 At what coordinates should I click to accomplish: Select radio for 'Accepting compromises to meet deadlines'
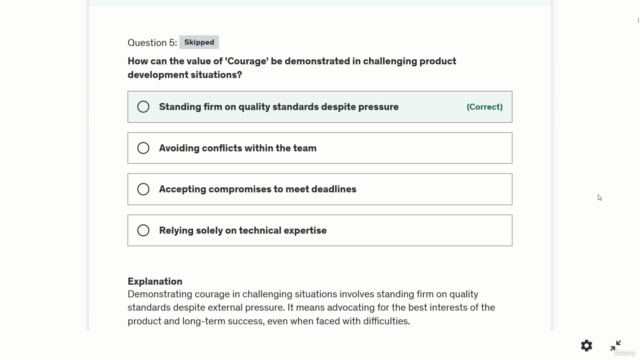pos(143,189)
